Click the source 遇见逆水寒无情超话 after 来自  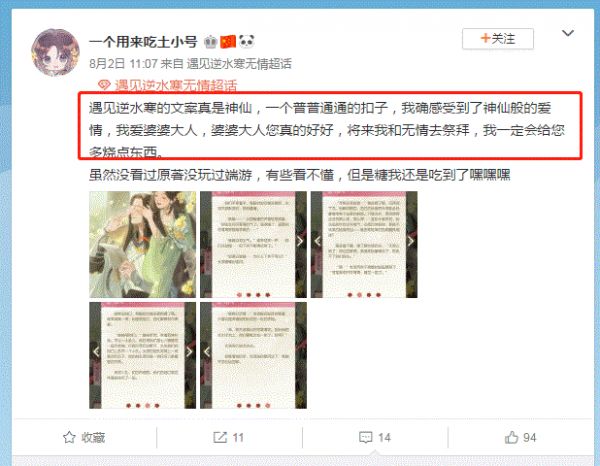[x=239, y=64]
